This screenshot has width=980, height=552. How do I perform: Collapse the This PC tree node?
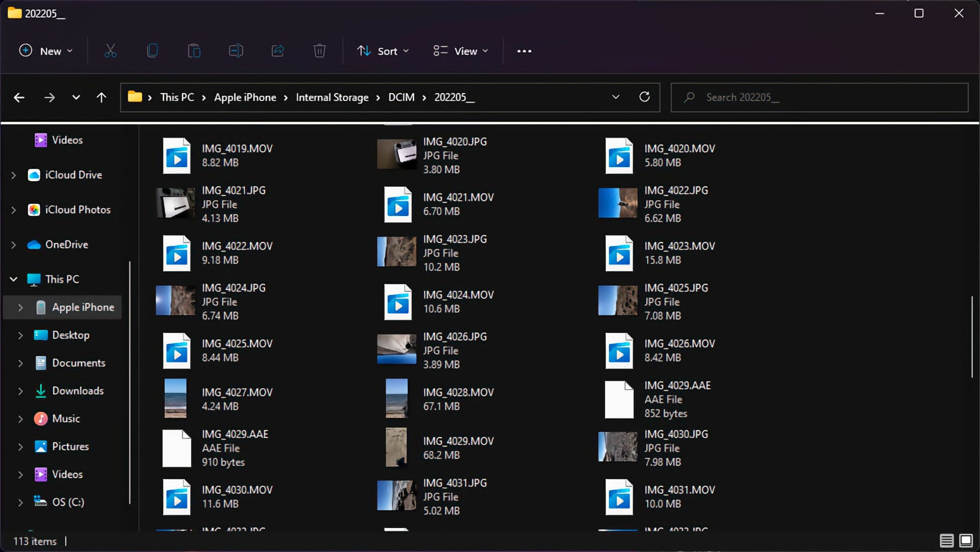click(x=13, y=279)
